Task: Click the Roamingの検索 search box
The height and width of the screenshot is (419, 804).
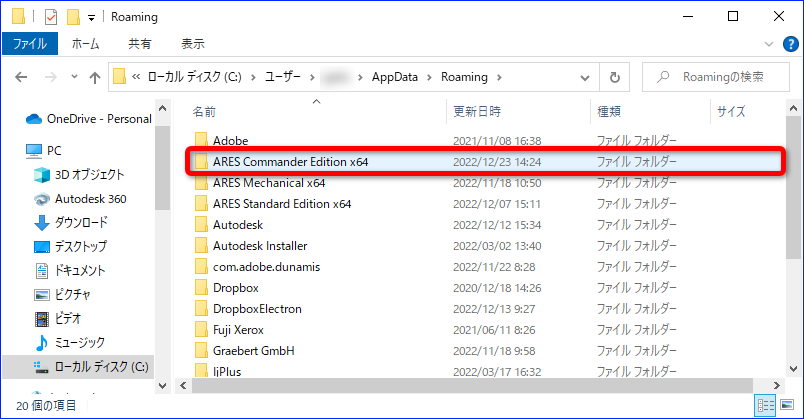Action: point(716,77)
